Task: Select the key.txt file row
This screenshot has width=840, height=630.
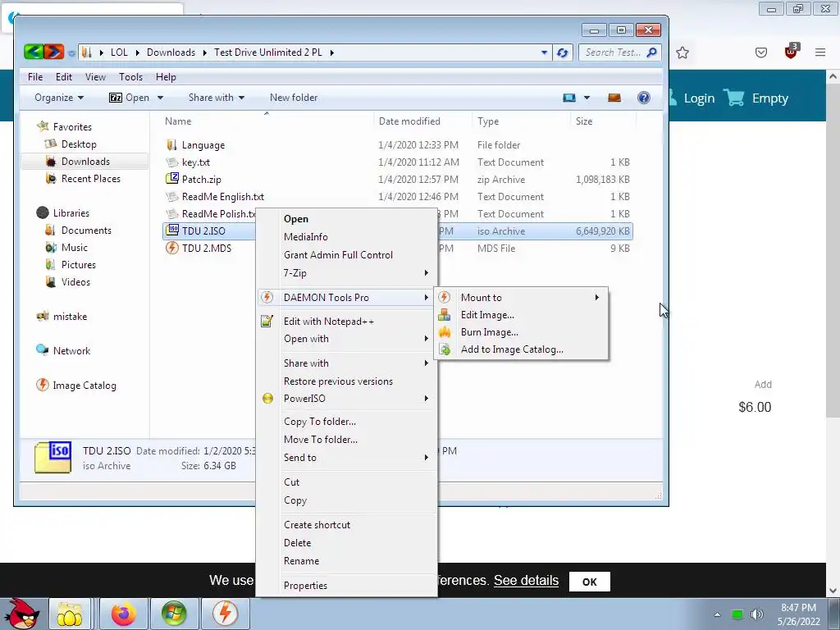Action: tap(397, 162)
